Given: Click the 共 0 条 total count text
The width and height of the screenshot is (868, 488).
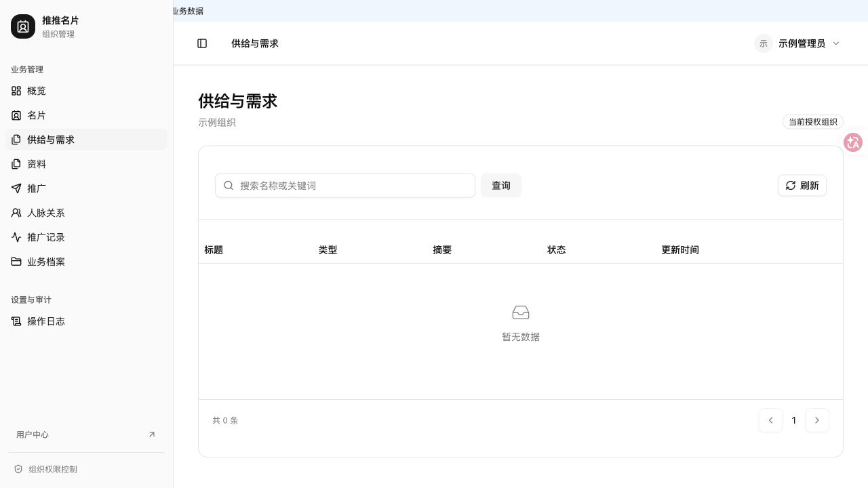Looking at the screenshot, I should pos(225,420).
